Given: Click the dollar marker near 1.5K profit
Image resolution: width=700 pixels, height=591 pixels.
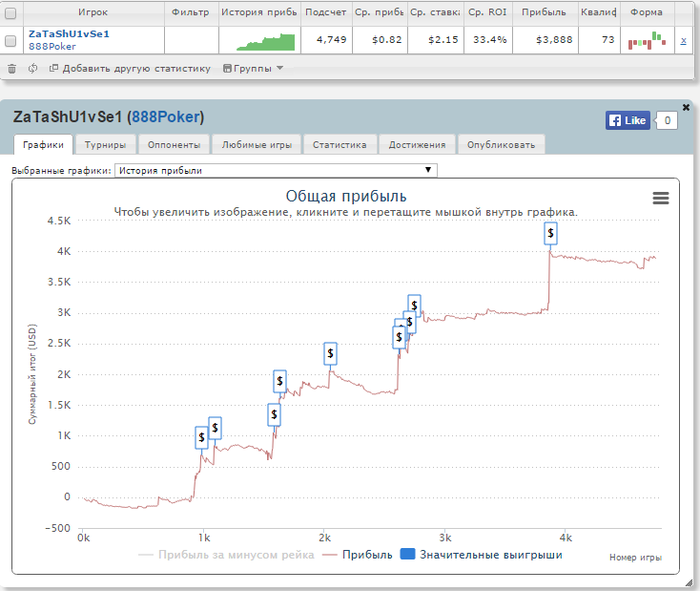Looking at the screenshot, I should point(274,415).
